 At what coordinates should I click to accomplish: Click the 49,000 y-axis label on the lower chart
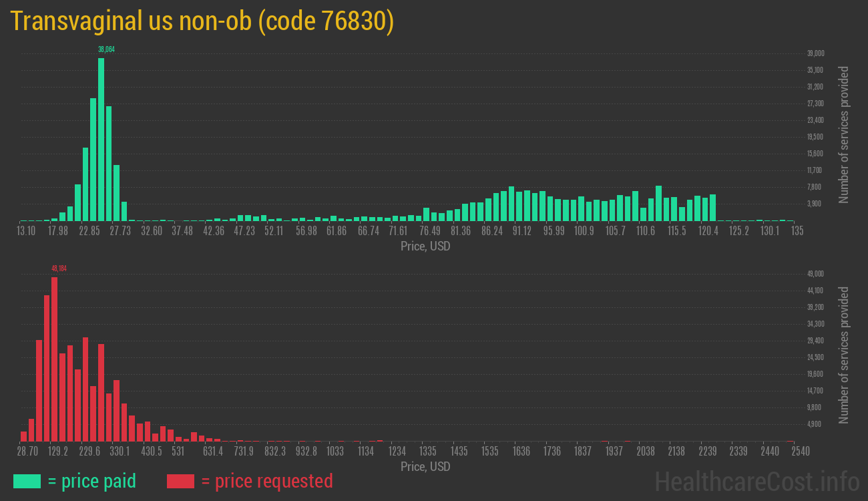coord(815,274)
